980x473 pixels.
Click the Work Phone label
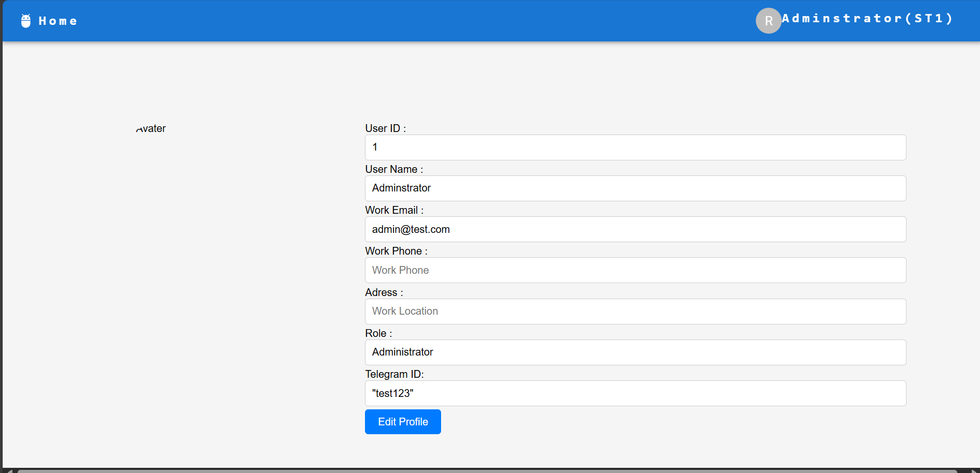(x=396, y=251)
